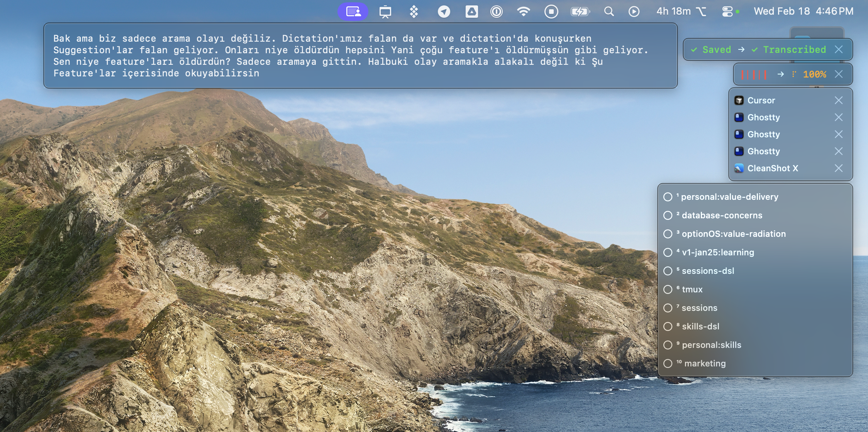
Task: Open the battery charging status icon
Action: point(580,12)
